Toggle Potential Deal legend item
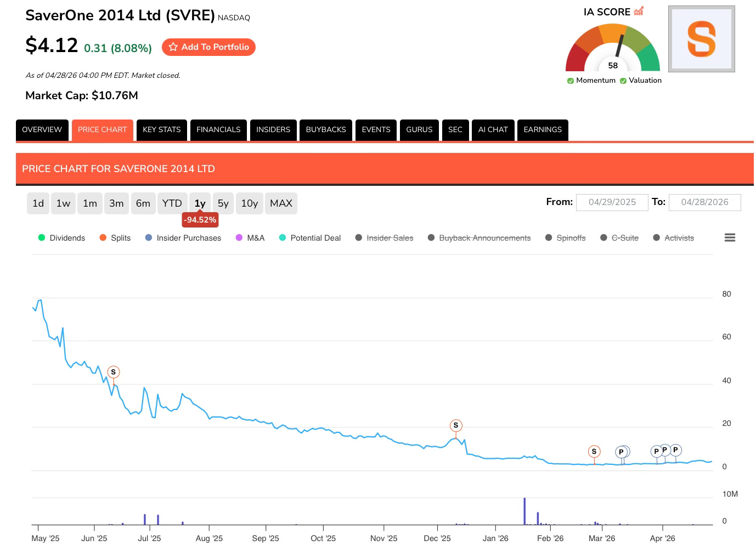 (310, 238)
